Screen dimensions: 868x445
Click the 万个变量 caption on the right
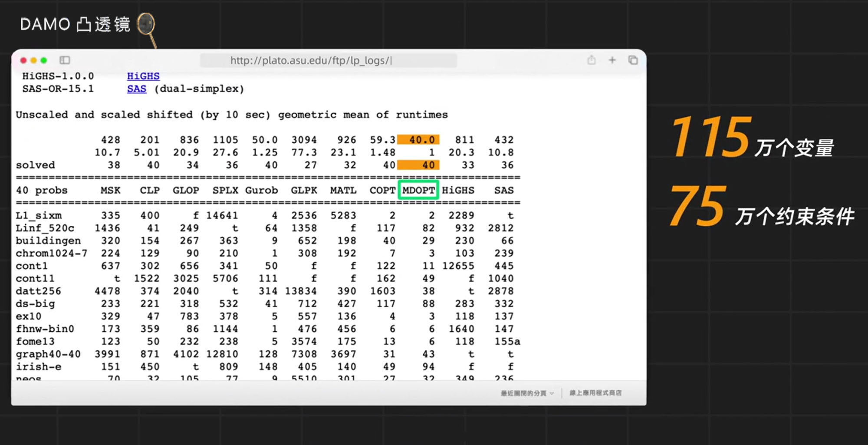tap(794, 148)
